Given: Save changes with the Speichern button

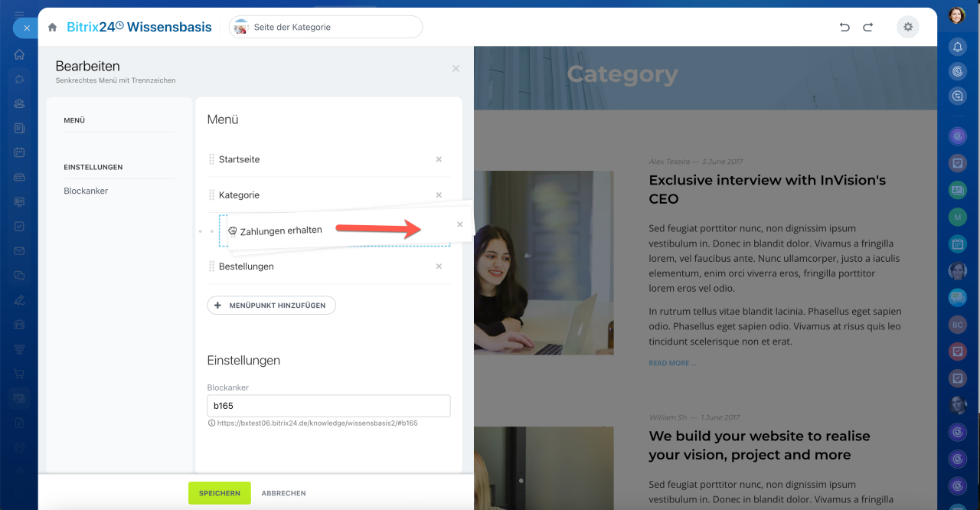Looking at the screenshot, I should coord(220,493).
